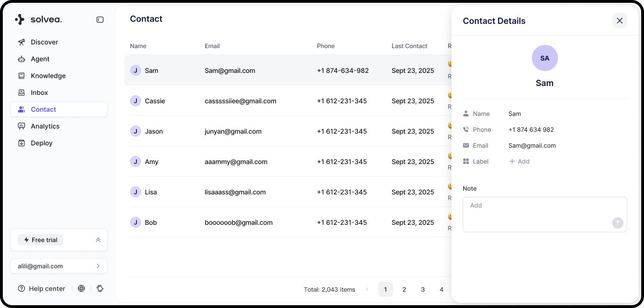Go to page 2 of contacts
Screen dimensions: 644x308
pos(404,289)
